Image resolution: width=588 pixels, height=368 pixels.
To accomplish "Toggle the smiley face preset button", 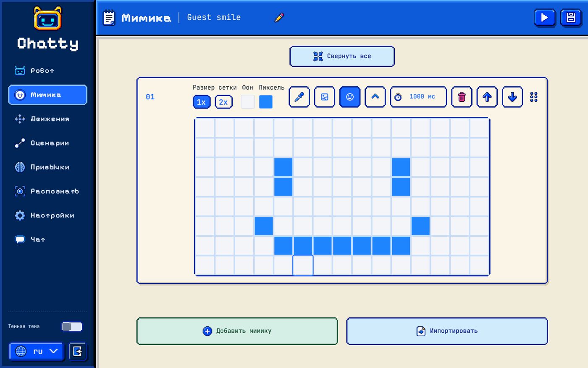I will point(350,97).
